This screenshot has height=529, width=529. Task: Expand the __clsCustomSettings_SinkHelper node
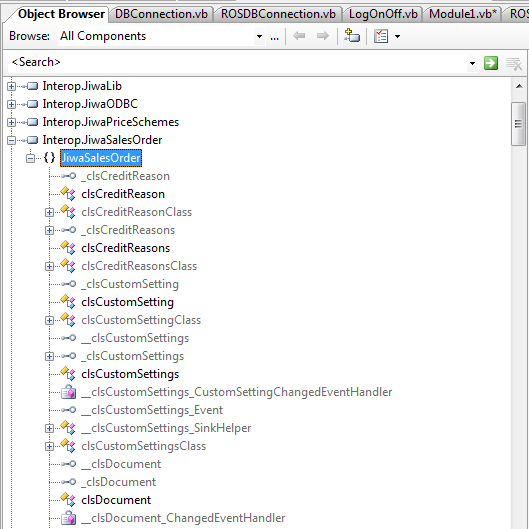[49, 428]
